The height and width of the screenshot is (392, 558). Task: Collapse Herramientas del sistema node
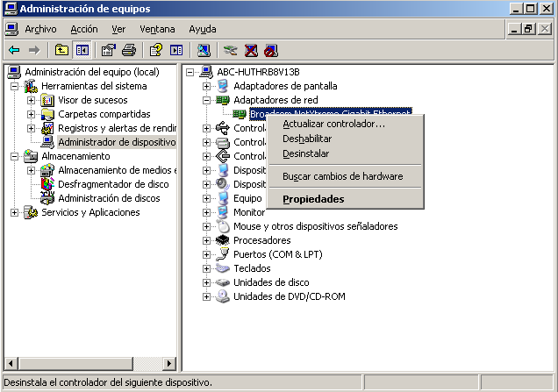(14, 86)
